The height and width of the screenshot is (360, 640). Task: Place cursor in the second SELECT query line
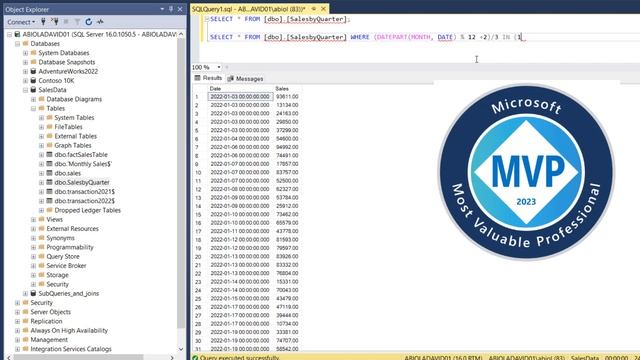pos(366,37)
